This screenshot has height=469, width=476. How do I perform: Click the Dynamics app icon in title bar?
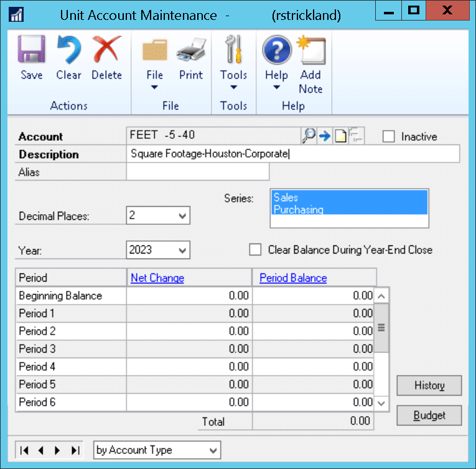click(x=16, y=14)
